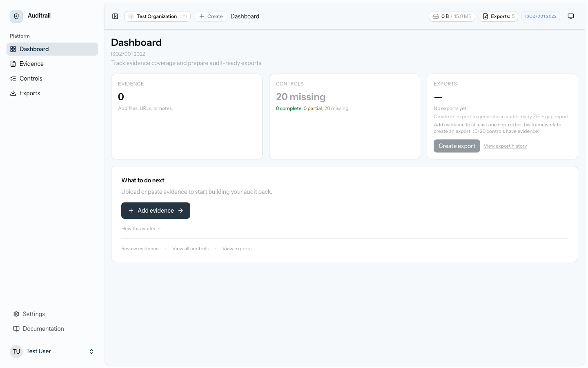Switch to the Exports sidebar section
The height and width of the screenshot is (368, 588).
pos(29,93)
